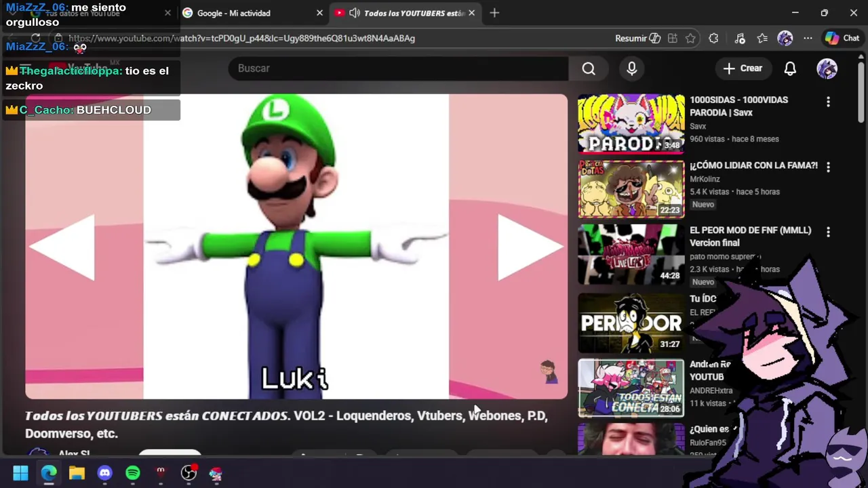Click the text 960 vistas • hace 8 meses
This screenshot has width=868, height=488.
point(734,139)
